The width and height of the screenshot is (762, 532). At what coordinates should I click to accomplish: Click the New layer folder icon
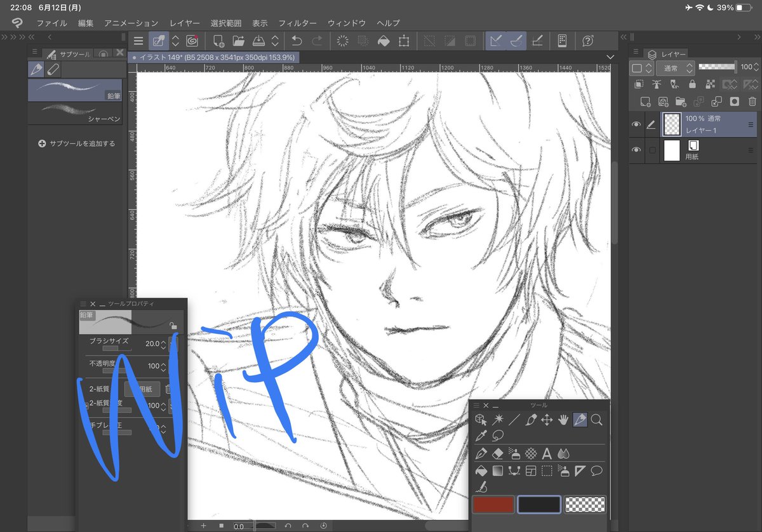click(x=681, y=101)
